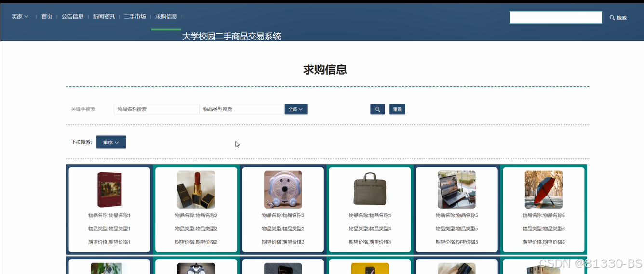
Task: Click text 物品名称:物品名称4
Action: click(x=370, y=215)
